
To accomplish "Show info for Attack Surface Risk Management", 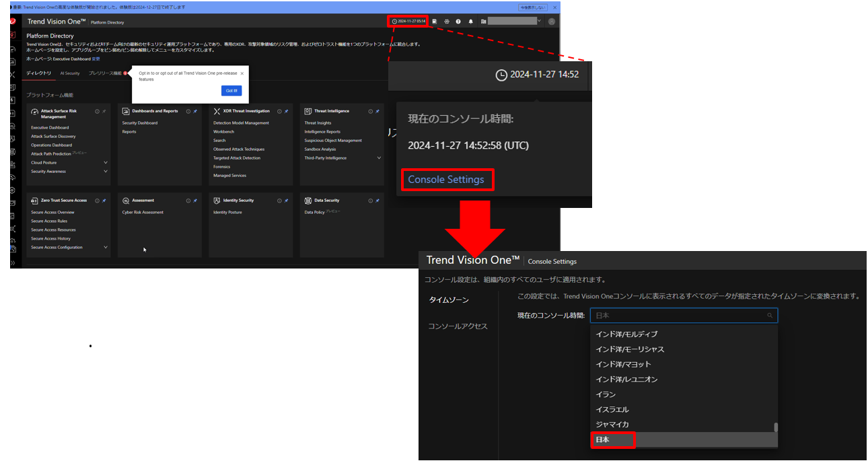I will point(97,111).
